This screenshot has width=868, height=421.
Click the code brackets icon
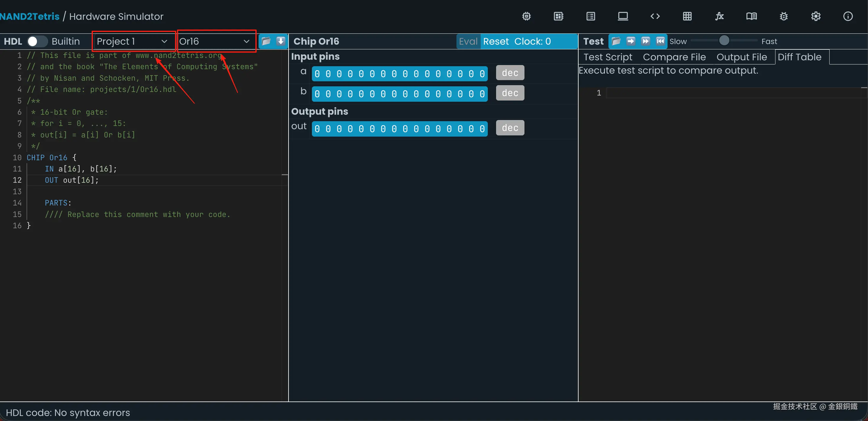(x=655, y=16)
